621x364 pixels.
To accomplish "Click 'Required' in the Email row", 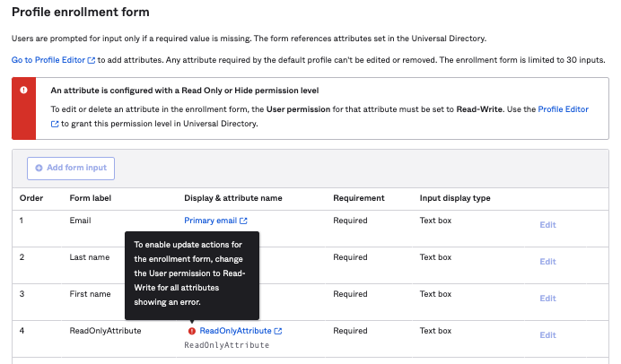I will (x=350, y=221).
